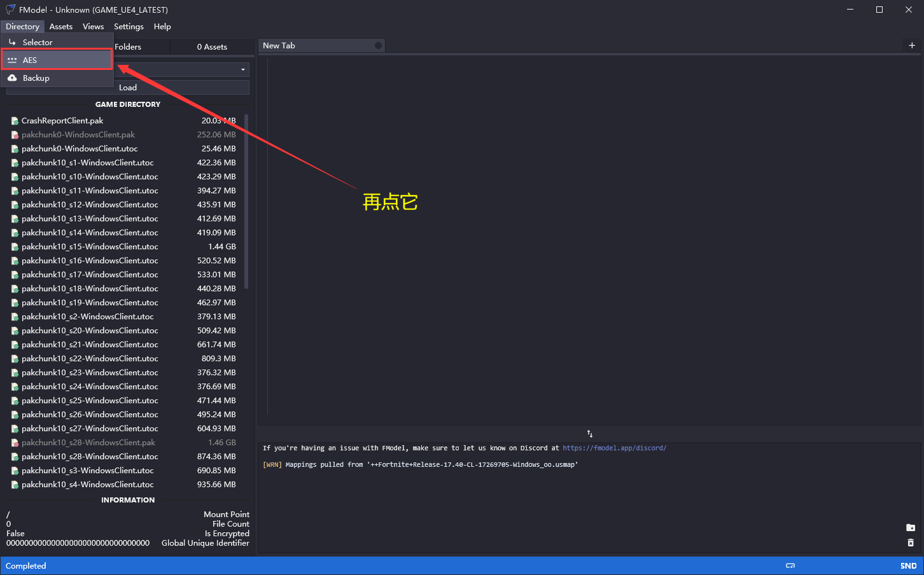Select pakchunk0-WindowsClient.pak file

124,135
